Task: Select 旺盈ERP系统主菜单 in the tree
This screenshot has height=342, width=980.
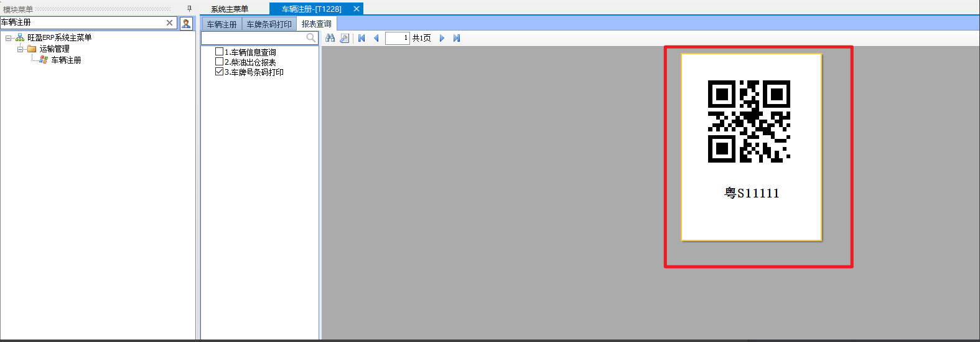Action: pos(59,37)
